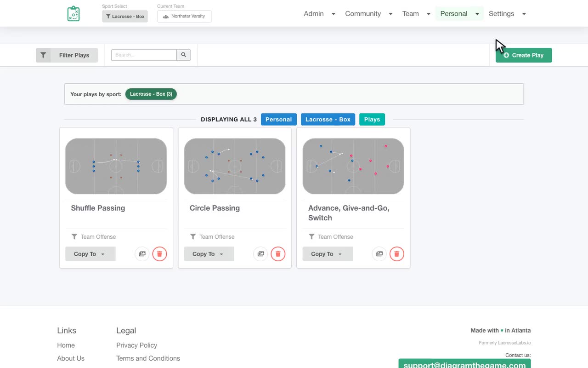Image resolution: width=588 pixels, height=368 pixels.
Task: Click Team Offense label under Circle Passing
Action: coord(217,237)
